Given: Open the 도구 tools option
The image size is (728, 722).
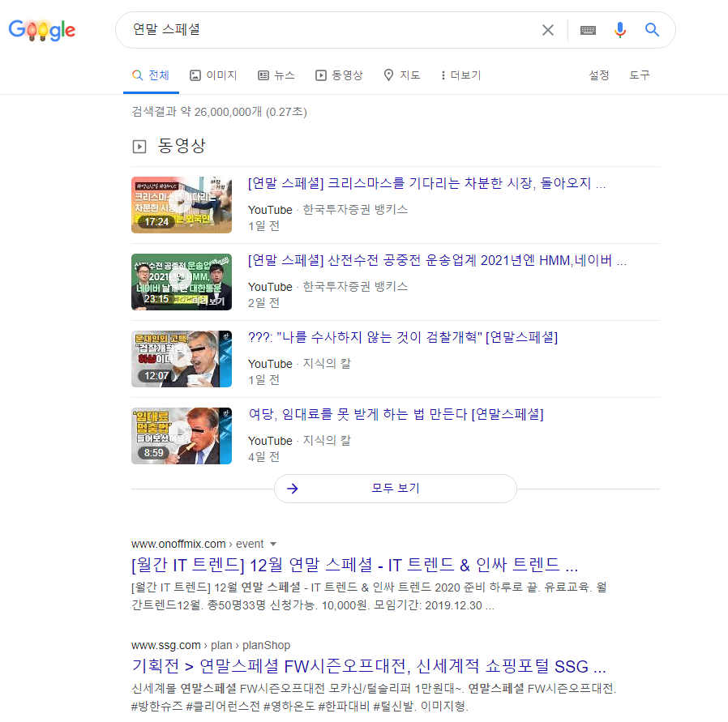Looking at the screenshot, I should pos(640,75).
